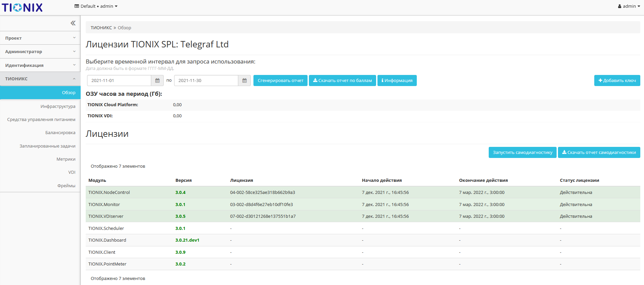Collapse the sidebar with double-chevron icon
The width and height of the screenshot is (644, 285).
(x=73, y=23)
